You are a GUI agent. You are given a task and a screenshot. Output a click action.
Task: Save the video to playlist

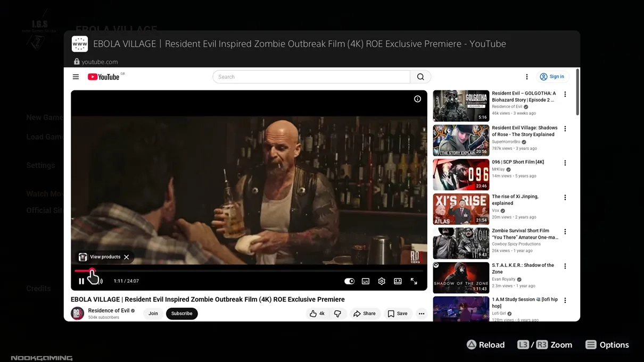click(398, 314)
